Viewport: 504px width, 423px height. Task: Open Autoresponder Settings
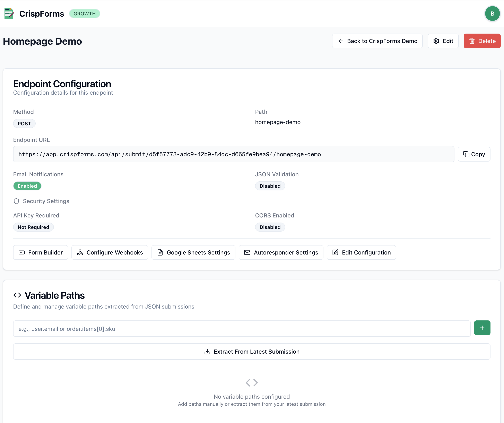pos(281,253)
